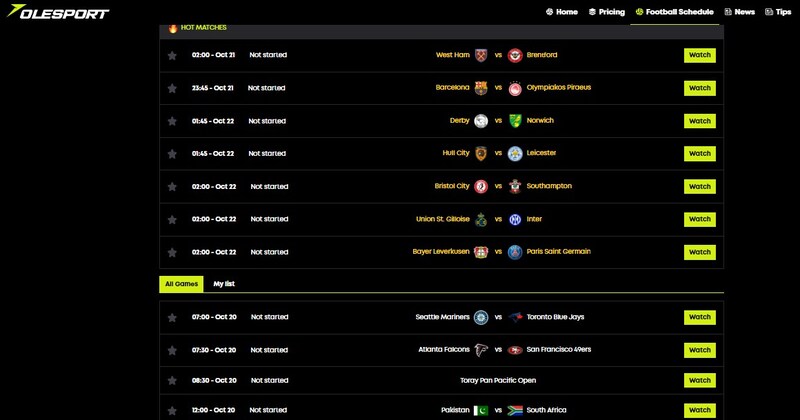
Task: Star the Derby vs Norwich match
Action: (x=172, y=121)
